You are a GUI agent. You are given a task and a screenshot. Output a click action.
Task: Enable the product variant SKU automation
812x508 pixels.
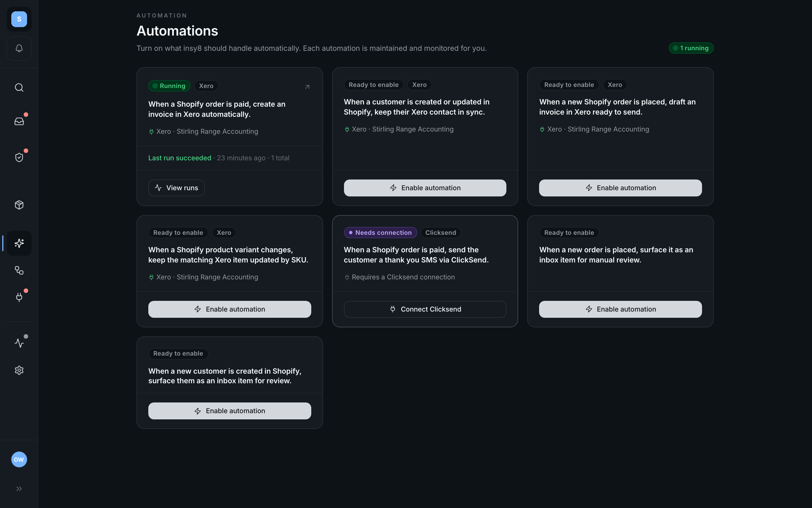(x=230, y=309)
